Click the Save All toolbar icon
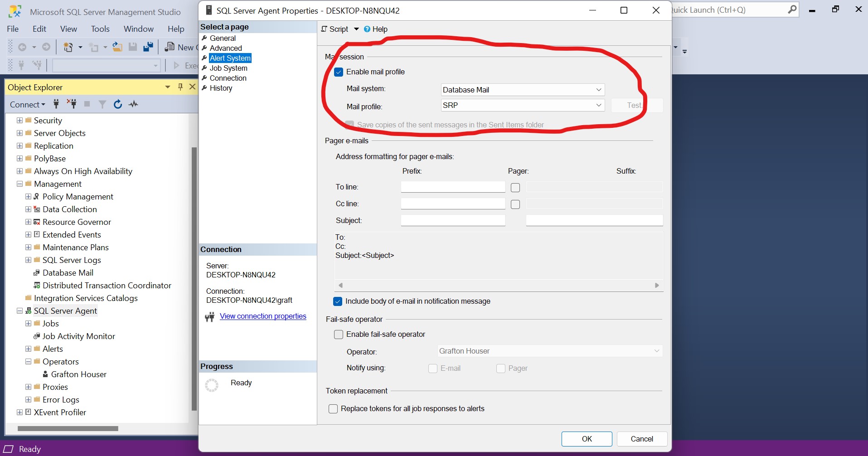This screenshot has width=868, height=456. tap(148, 47)
